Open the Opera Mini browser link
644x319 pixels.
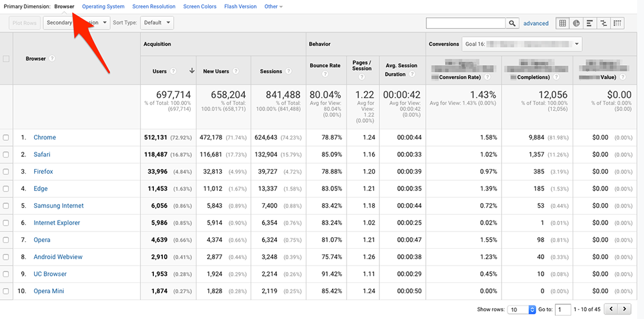coord(49,291)
